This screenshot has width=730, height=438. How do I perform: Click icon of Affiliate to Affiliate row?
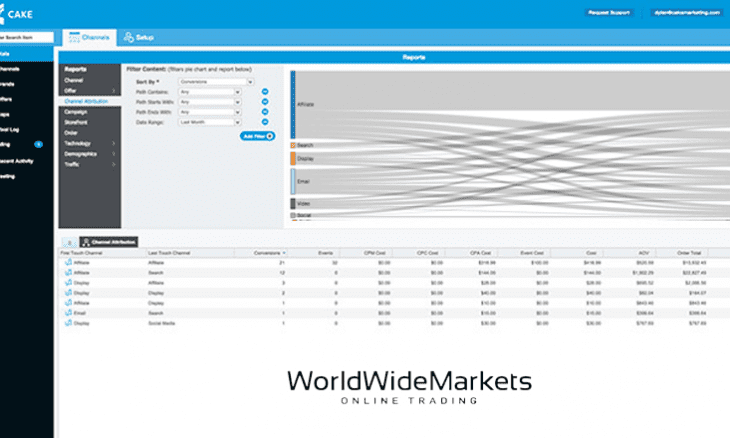pos(68,263)
